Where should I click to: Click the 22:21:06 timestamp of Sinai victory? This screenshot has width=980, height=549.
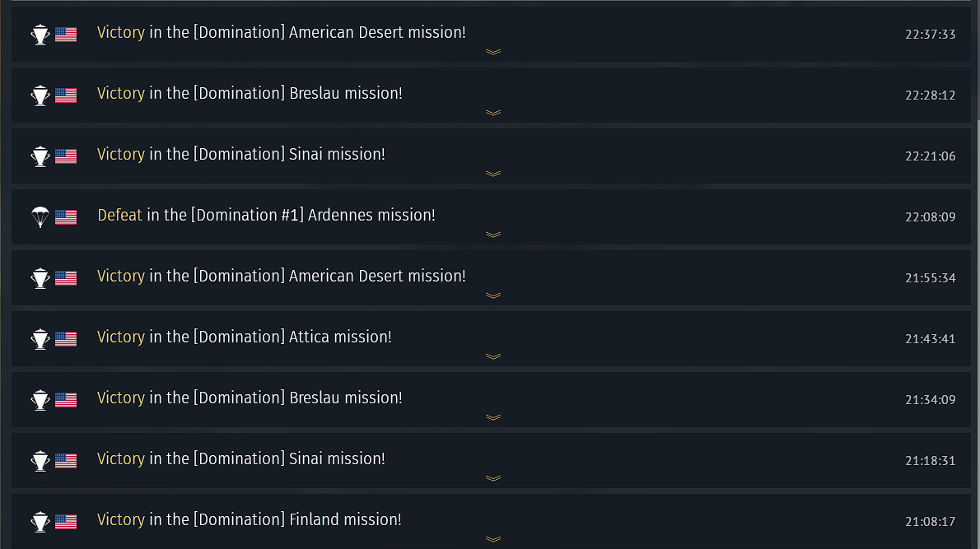pos(930,156)
